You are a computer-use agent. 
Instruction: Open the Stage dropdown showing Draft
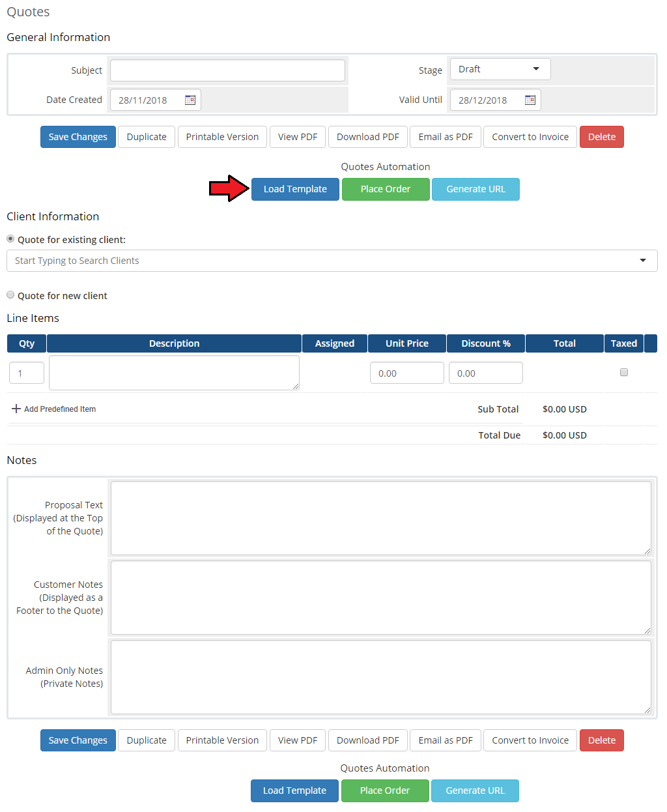(x=500, y=69)
